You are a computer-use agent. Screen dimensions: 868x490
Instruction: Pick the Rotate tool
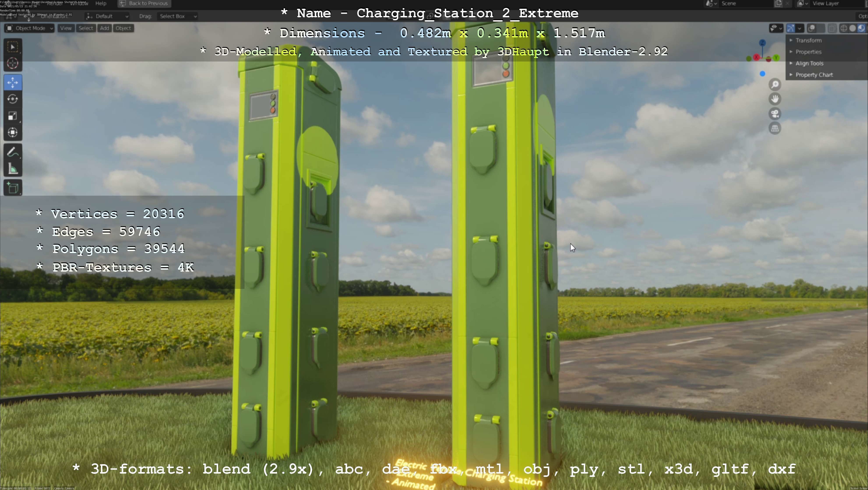pos(13,99)
